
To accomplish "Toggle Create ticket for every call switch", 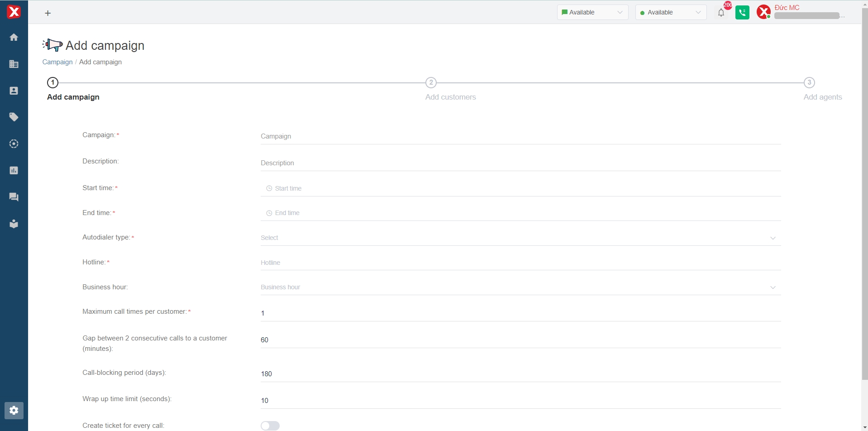I will (x=270, y=426).
